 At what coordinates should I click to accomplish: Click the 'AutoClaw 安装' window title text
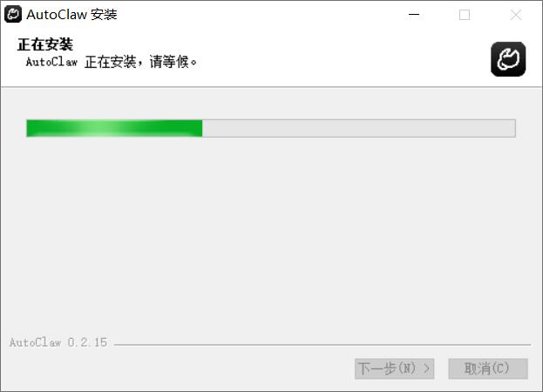71,15
